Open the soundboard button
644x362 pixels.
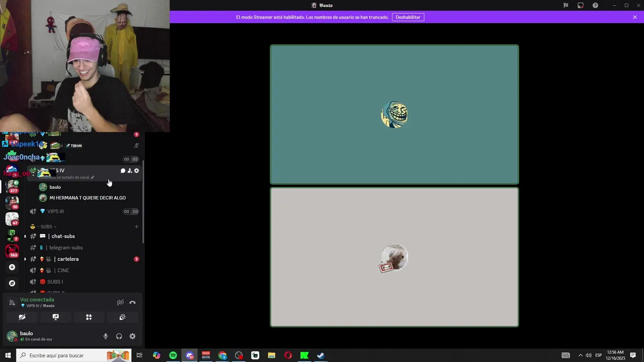click(x=122, y=317)
